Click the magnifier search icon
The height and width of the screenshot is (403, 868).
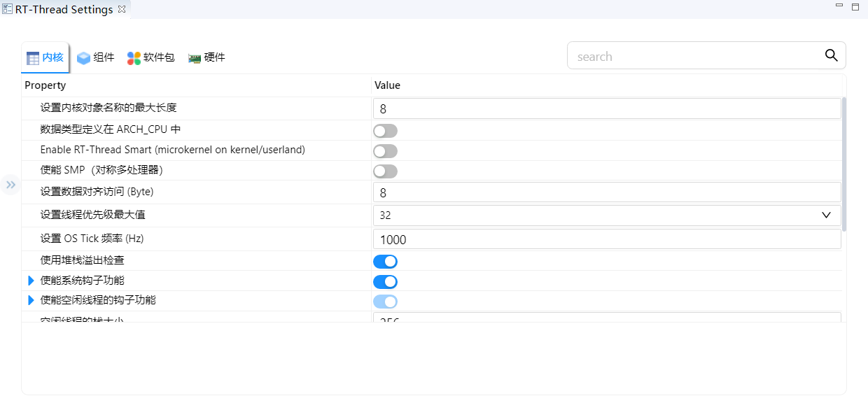pyautogui.click(x=831, y=56)
